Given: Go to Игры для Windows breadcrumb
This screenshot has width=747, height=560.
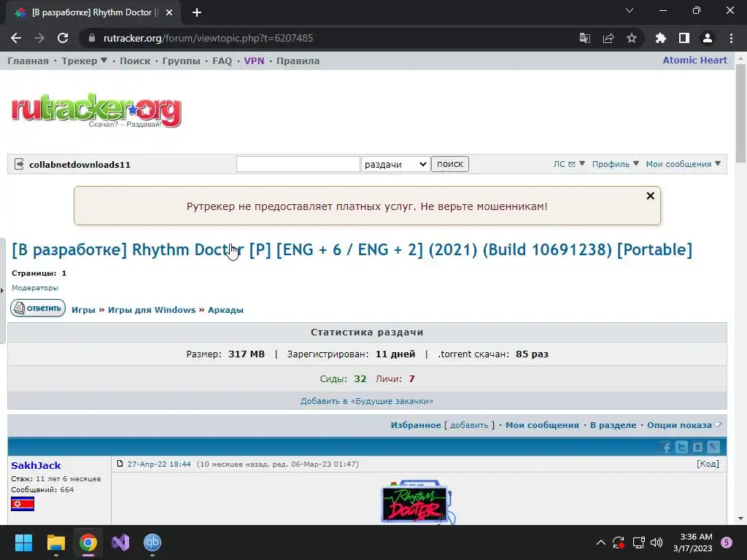Looking at the screenshot, I should [152, 310].
